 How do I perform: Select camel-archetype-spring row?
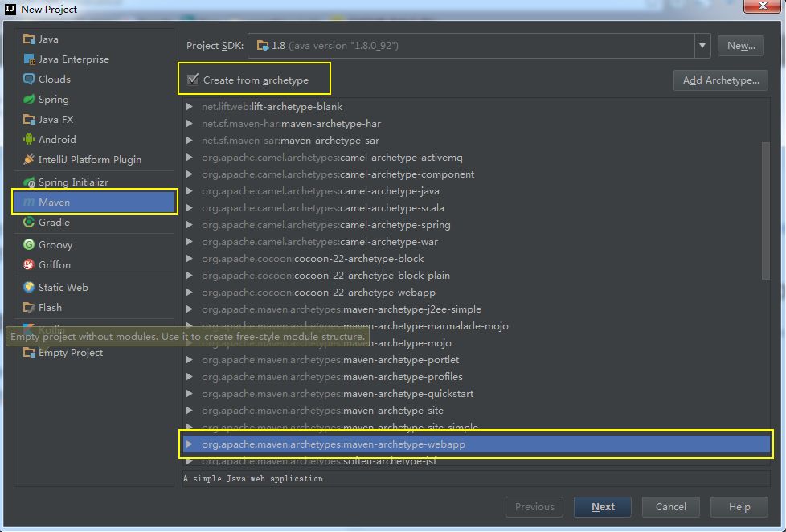pos(477,225)
